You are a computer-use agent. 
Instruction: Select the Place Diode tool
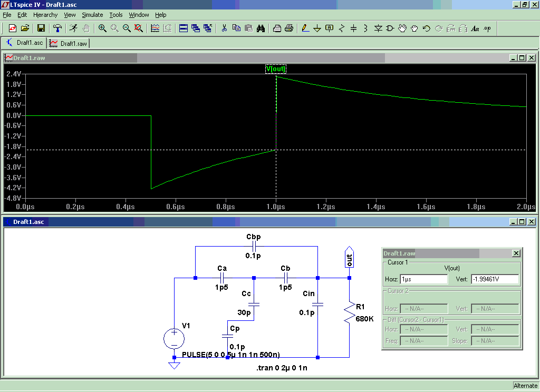coord(378,28)
